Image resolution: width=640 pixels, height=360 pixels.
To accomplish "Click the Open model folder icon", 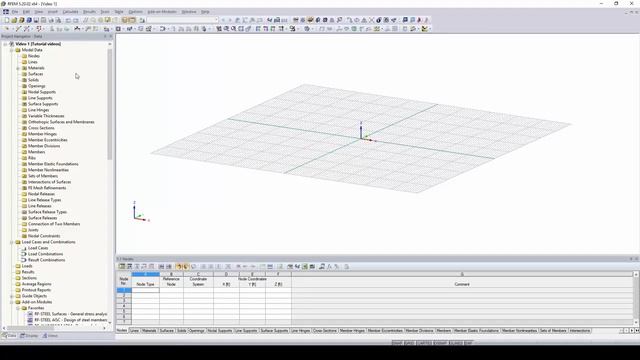I will click(14, 20).
